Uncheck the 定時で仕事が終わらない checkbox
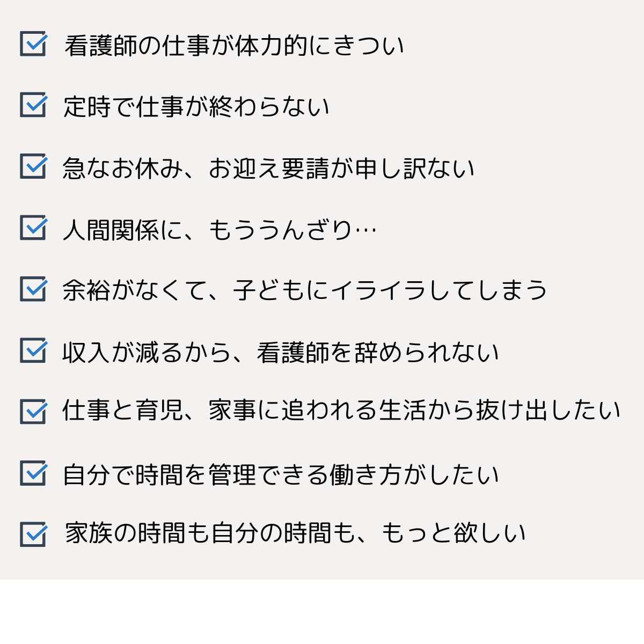 [x=33, y=105]
